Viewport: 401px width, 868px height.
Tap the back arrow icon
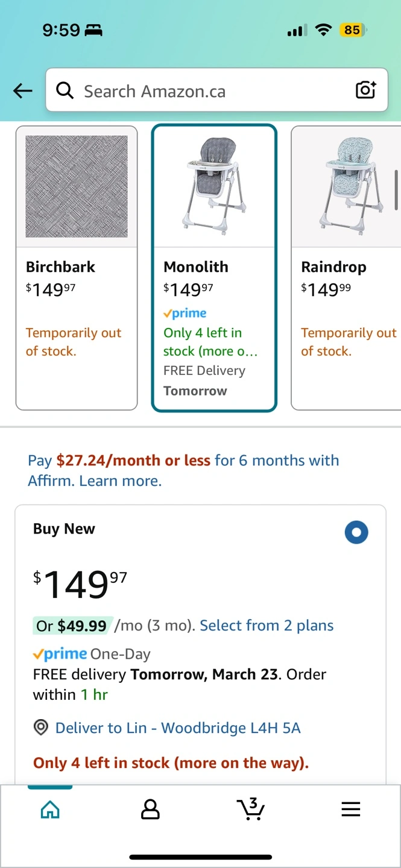(23, 91)
